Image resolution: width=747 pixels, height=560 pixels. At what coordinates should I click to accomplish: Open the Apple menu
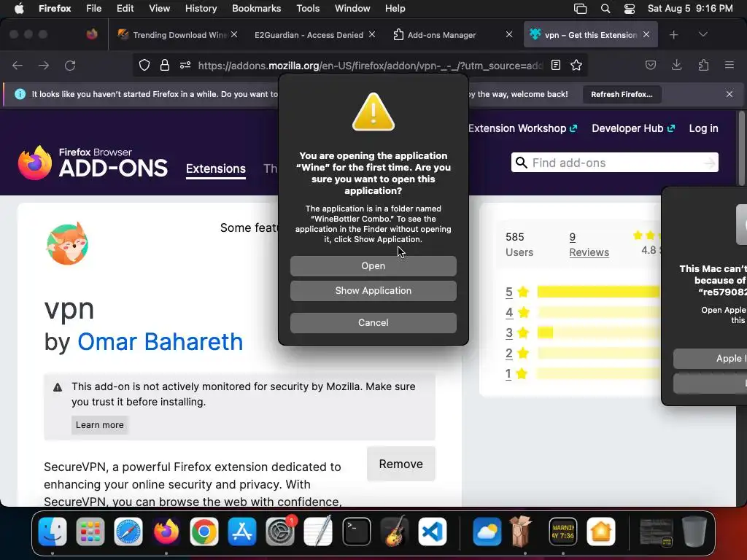(x=19, y=9)
